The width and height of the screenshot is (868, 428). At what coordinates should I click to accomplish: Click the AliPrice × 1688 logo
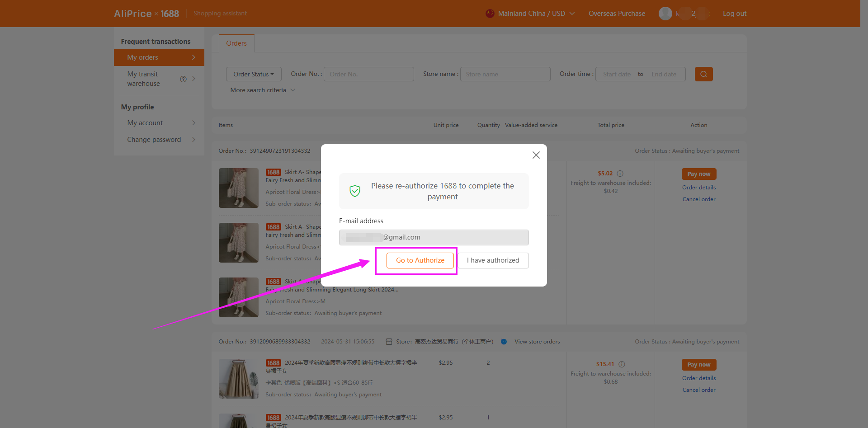coord(146,14)
